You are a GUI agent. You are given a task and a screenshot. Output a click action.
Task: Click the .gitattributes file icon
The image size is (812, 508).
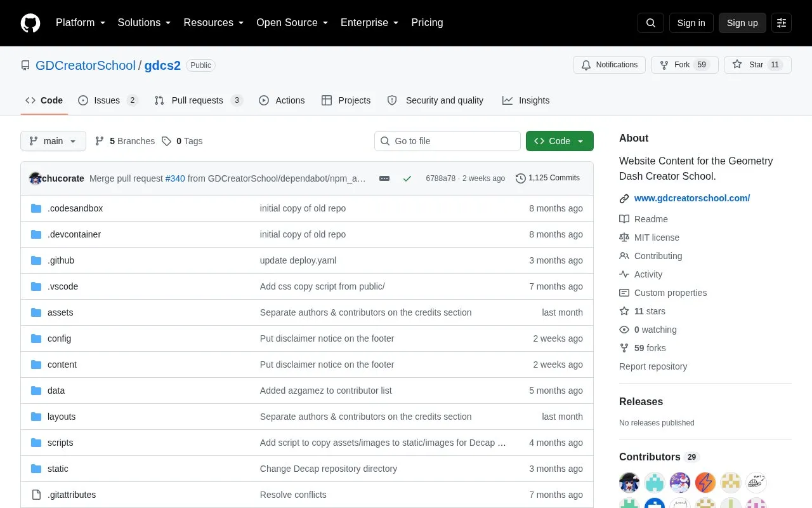click(x=36, y=495)
